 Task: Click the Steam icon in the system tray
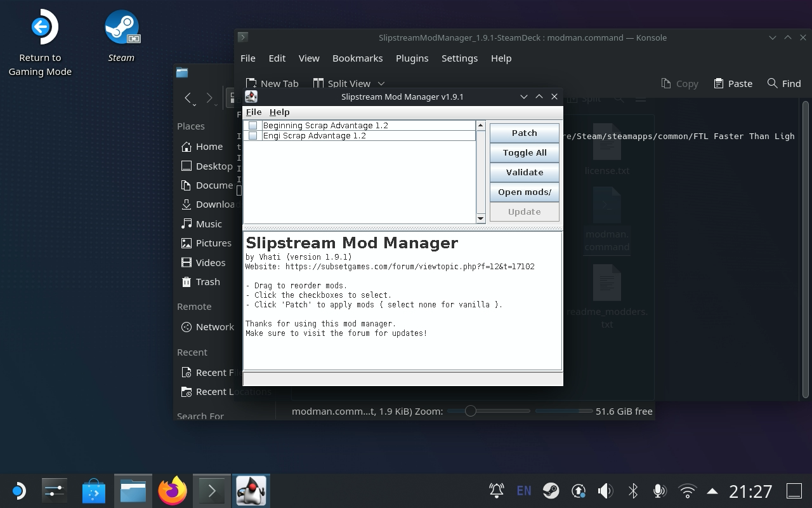(x=551, y=490)
